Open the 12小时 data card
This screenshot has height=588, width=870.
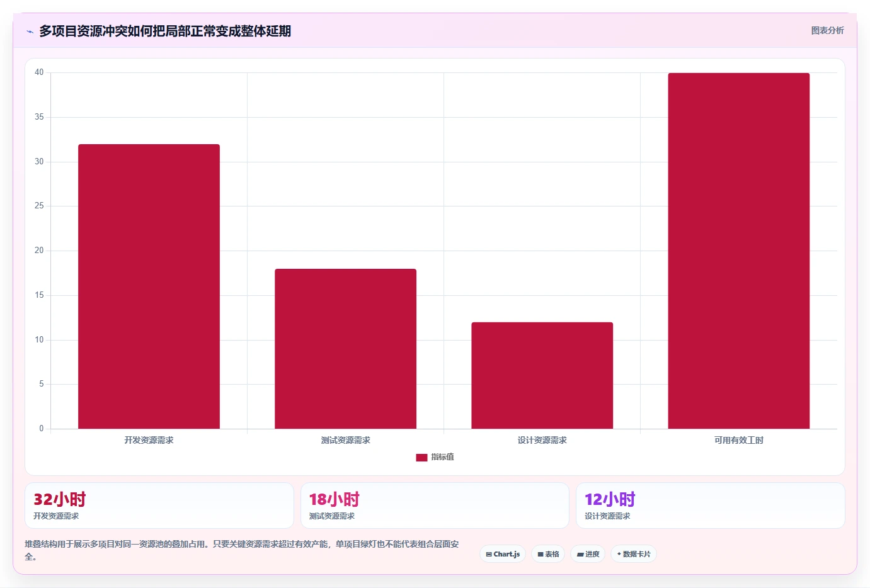[x=711, y=506]
